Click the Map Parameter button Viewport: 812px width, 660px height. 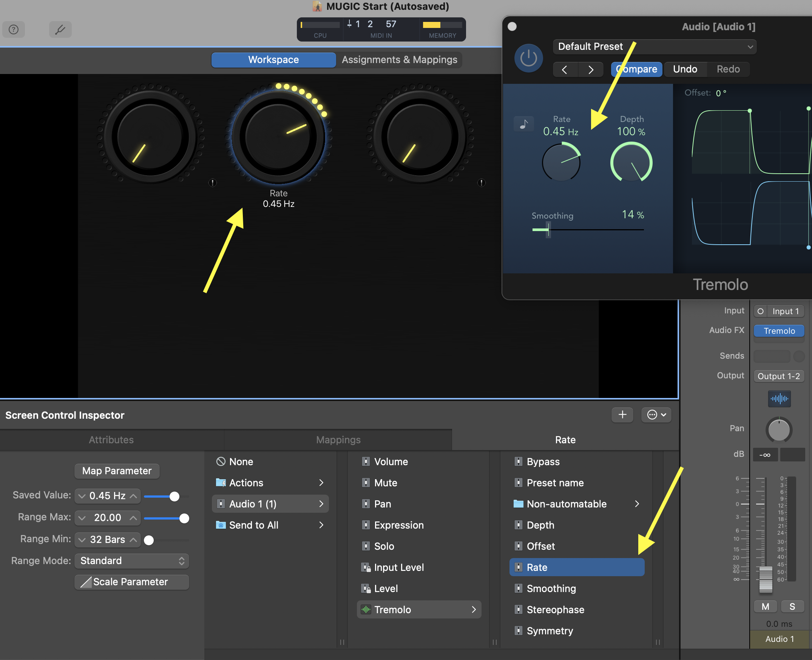pyautogui.click(x=117, y=471)
